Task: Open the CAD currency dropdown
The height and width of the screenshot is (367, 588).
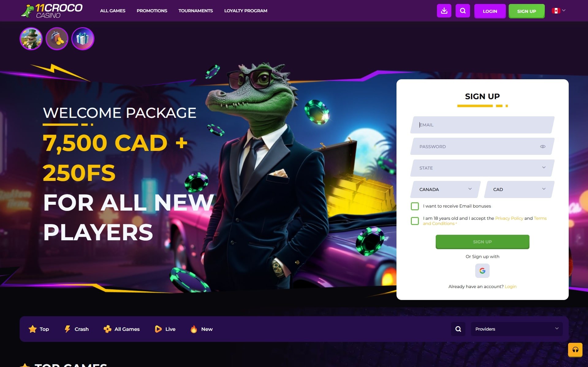Action: pyautogui.click(x=519, y=189)
